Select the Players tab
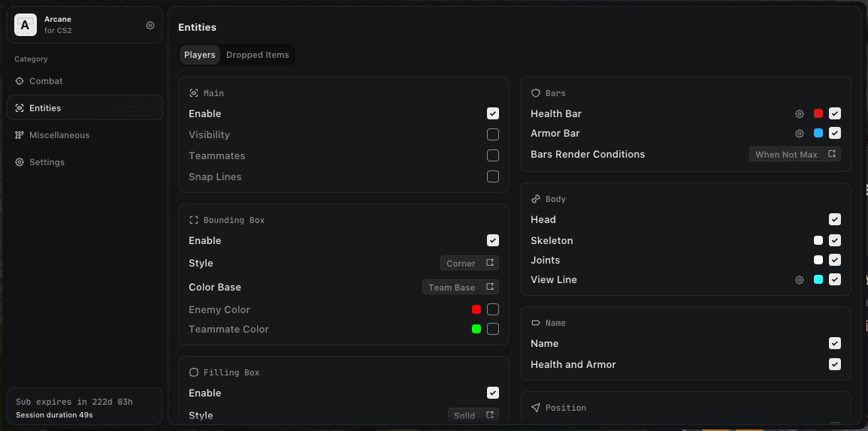The image size is (868, 431). click(x=200, y=55)
